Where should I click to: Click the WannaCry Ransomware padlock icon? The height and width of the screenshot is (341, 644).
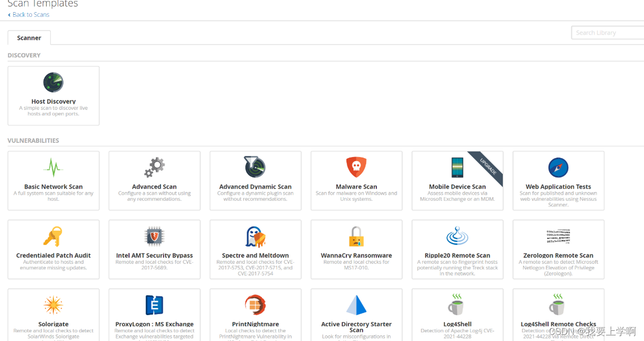pyautogui.click(x=357, y=236)
